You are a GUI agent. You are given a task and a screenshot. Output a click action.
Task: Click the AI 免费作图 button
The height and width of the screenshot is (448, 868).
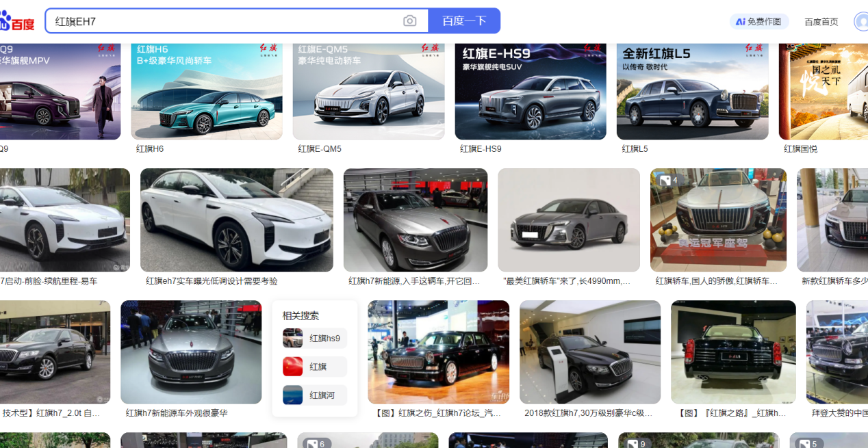coord(759,22)
